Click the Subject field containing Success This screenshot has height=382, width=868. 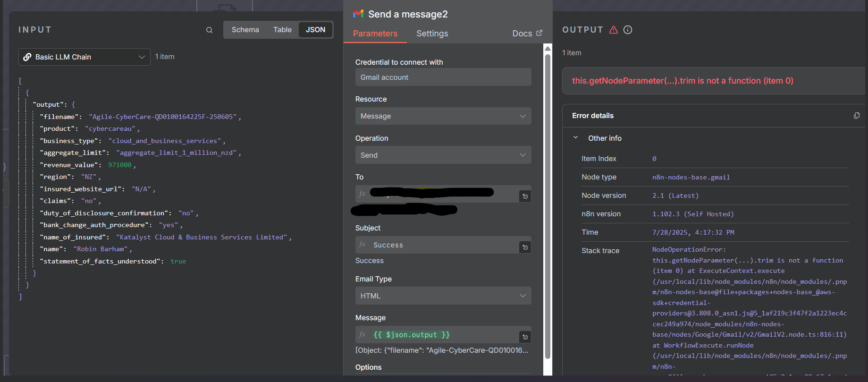(437, 245)
